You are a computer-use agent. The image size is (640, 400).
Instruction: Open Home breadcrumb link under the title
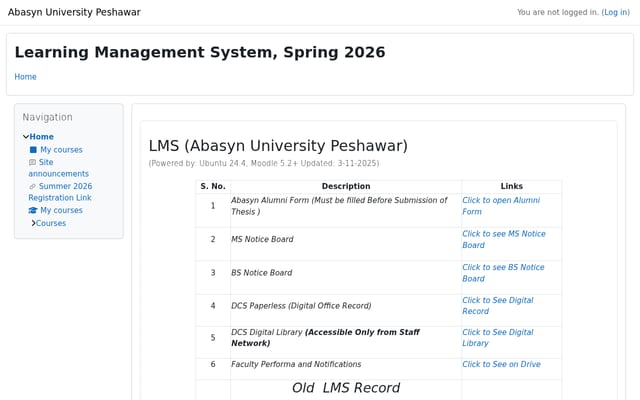(x=25, y=77)
